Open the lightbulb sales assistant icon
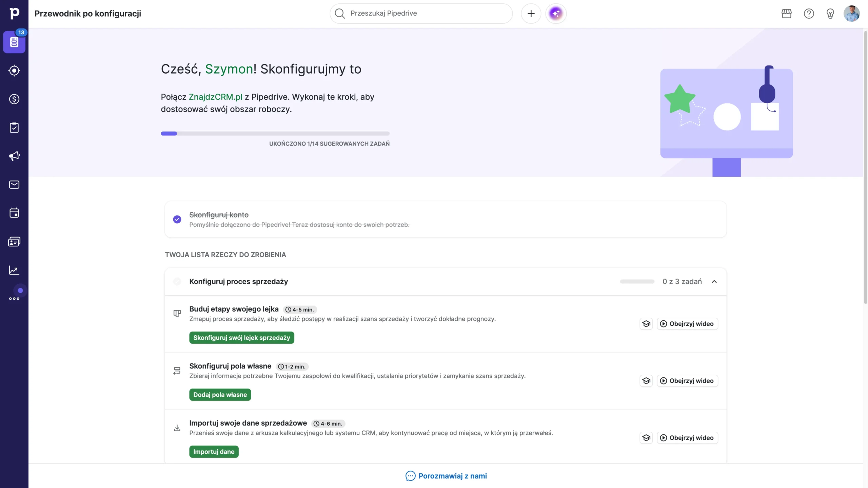 click(x=830, y=14)
